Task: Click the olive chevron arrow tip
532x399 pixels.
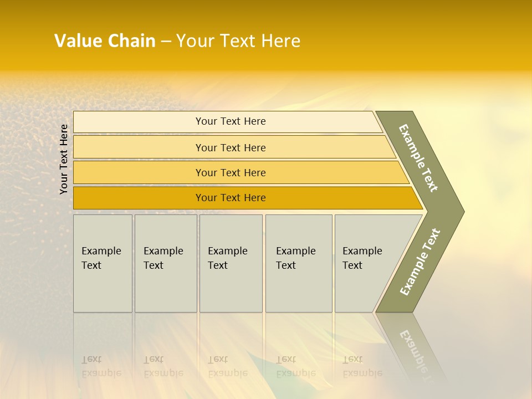Action: click(x=456, y=211)
